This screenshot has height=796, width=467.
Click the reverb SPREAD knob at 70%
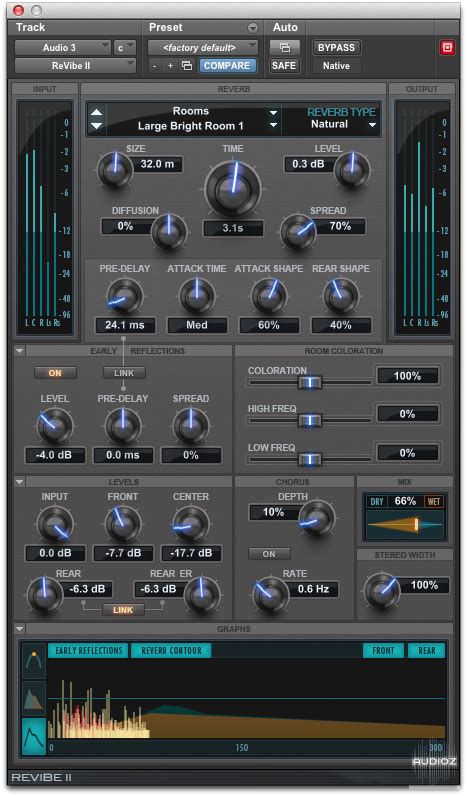tap(298, 231)
